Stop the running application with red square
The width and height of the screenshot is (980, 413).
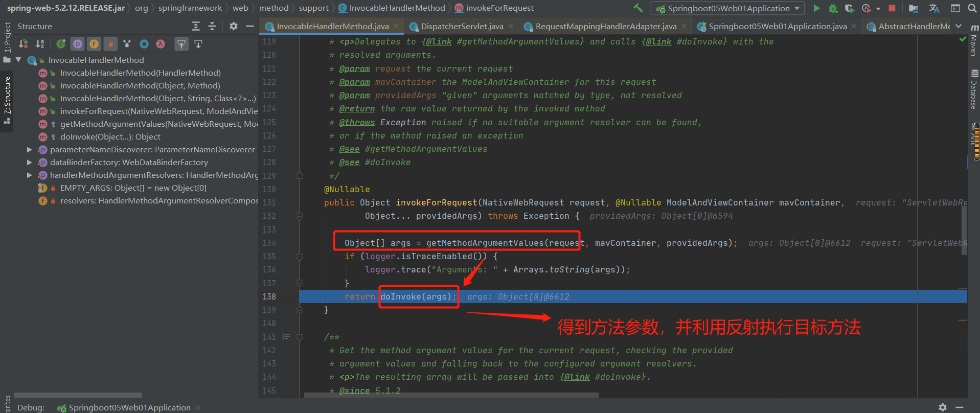(x=892, y=8)
